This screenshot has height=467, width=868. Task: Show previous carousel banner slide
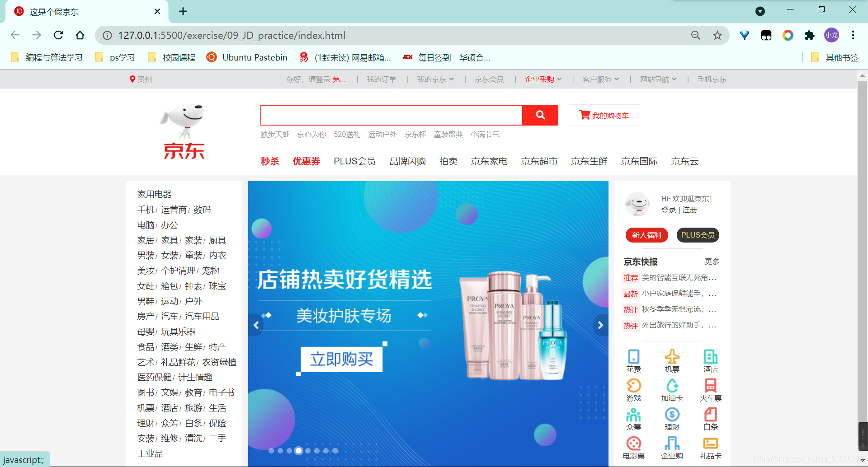[256, 325]
